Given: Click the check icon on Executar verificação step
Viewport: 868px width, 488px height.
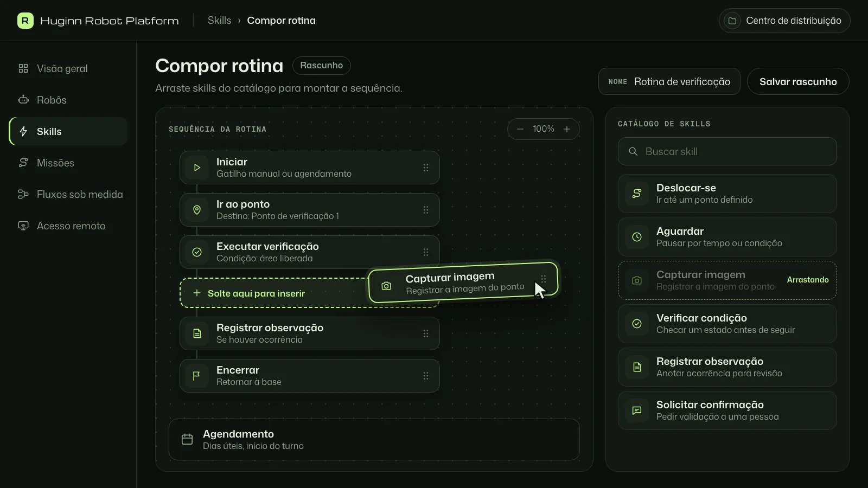Looking at the screenshot, I should pos(197,252).
